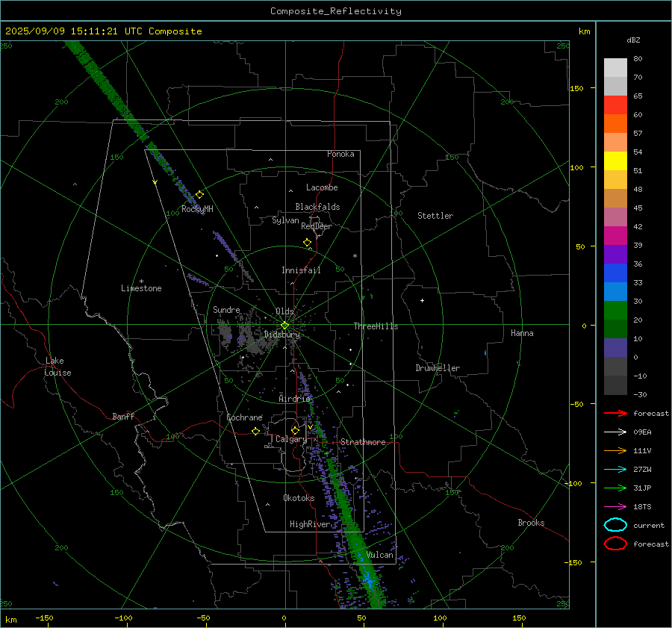Click the Stettler label

tap(435, 216)
